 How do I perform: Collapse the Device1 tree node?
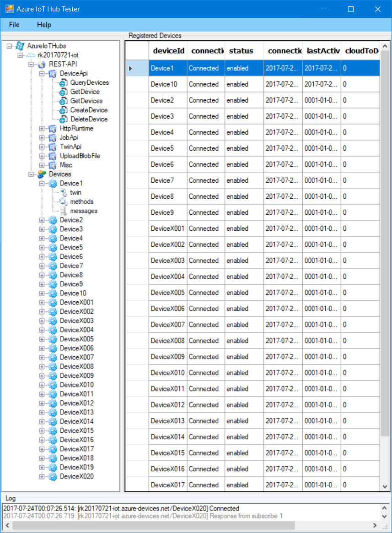42,184
